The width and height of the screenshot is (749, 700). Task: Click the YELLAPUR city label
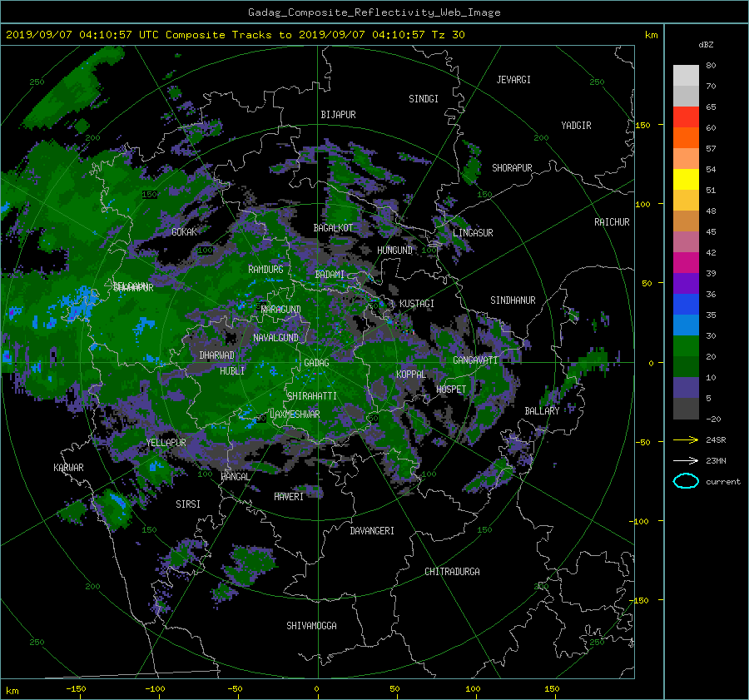coord(166,443)
